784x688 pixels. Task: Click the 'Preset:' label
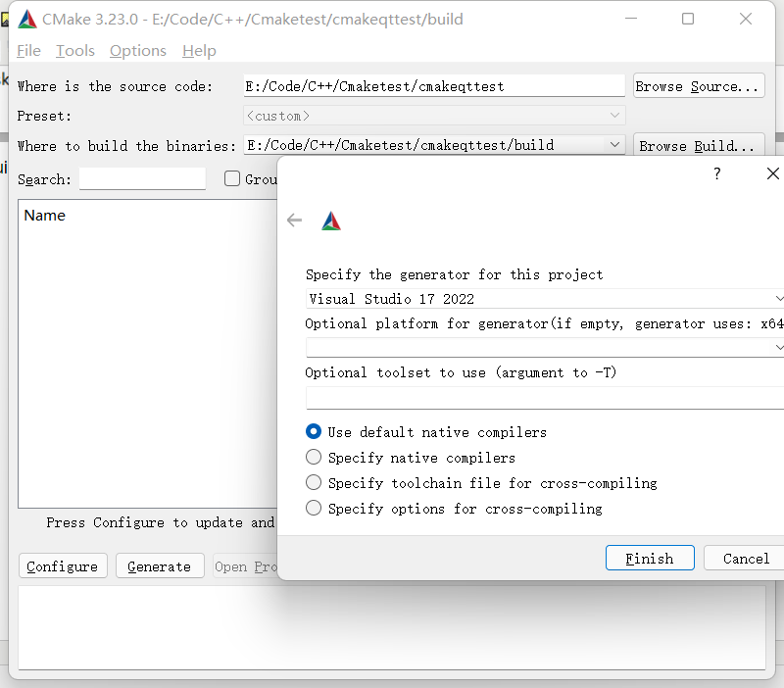(44, 116)
